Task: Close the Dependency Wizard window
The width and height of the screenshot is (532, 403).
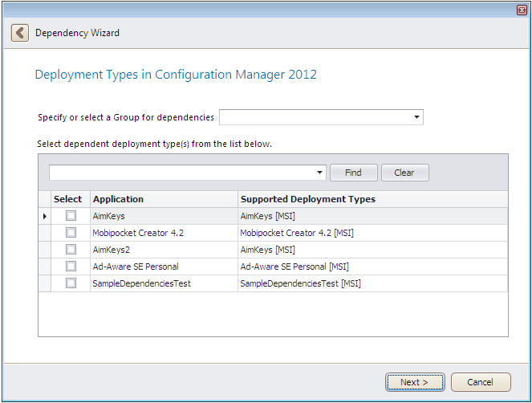Action: [x=521, y=10]
